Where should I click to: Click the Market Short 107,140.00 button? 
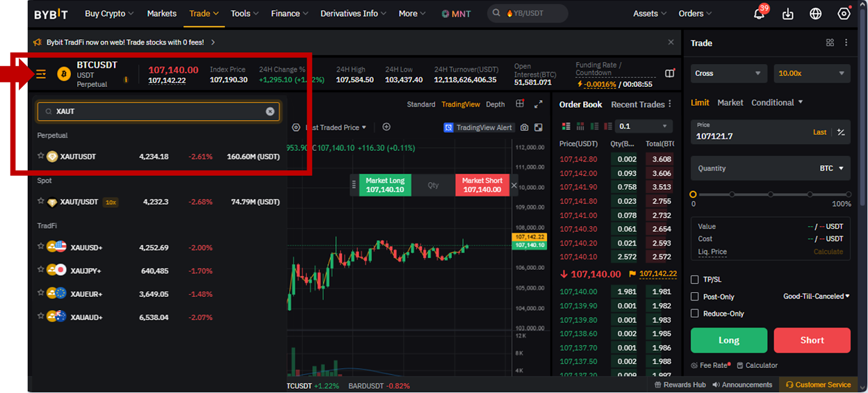(482, 185)
